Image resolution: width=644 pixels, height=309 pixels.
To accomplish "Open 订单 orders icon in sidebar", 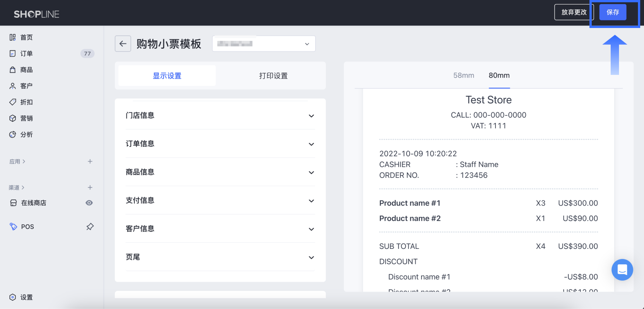I will [x=13, y=53].
